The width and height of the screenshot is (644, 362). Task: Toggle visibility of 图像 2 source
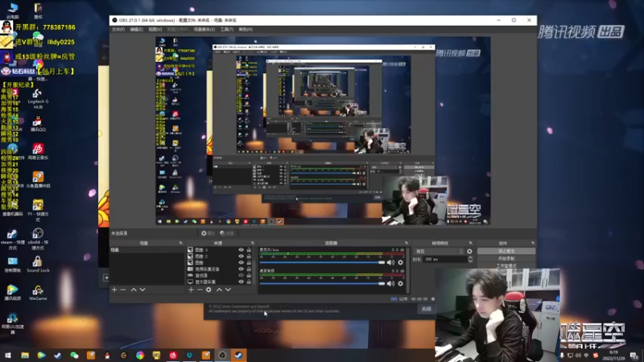click(x=241, y=256)
